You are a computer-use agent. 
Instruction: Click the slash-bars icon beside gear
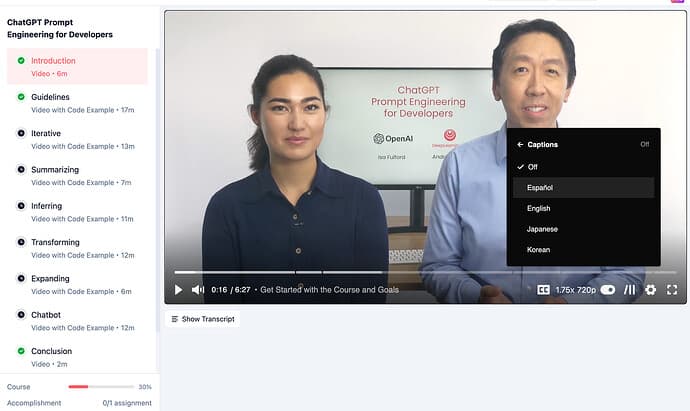coord(630,290)
